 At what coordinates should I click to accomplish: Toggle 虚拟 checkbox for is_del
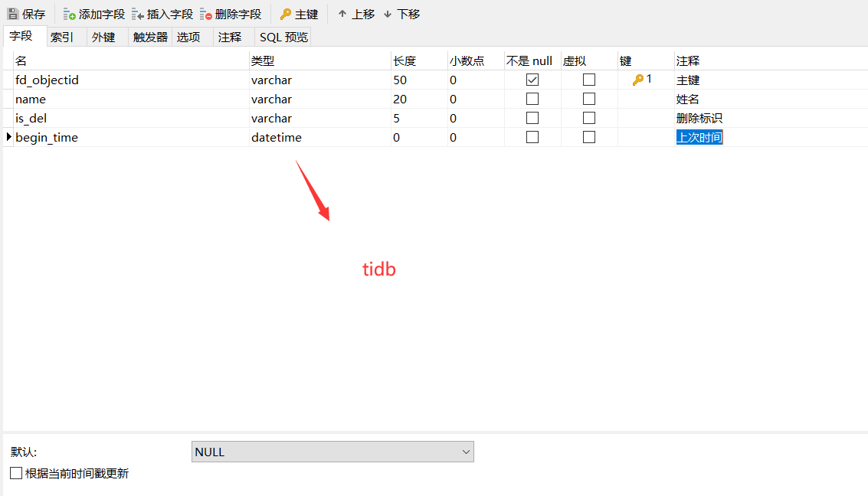(589, 118)
